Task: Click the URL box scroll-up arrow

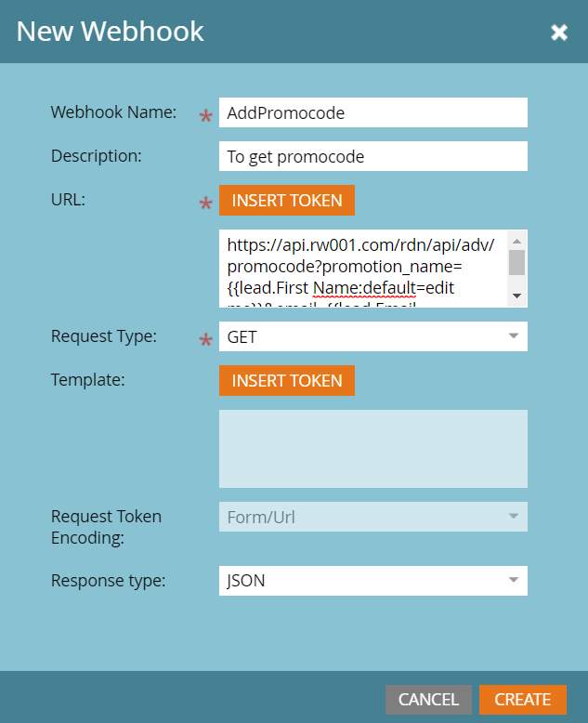Action: tap(517, 240)
